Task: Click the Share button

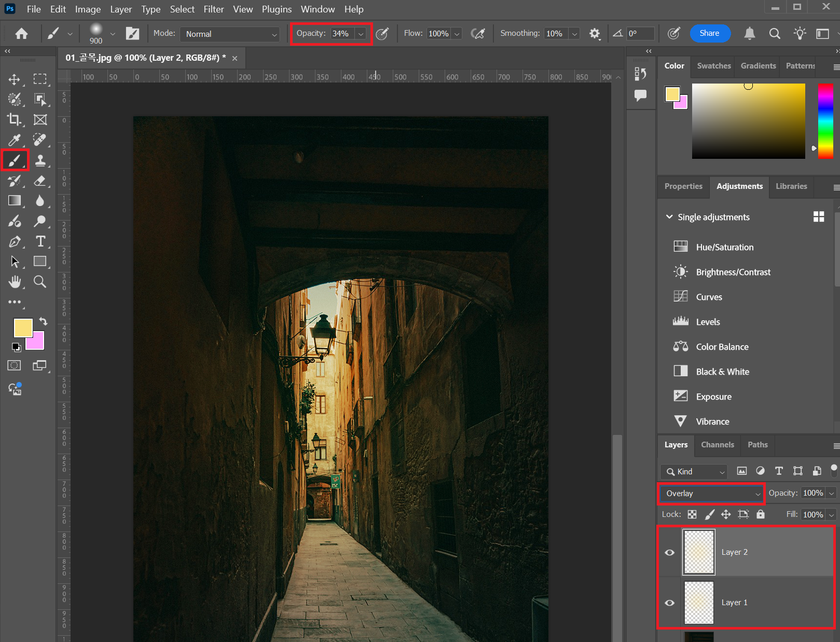Action: pos(709,33)
